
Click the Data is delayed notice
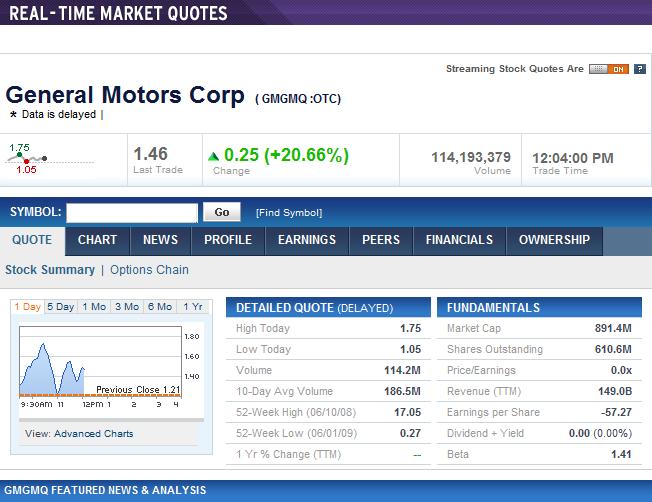(59, 114)
